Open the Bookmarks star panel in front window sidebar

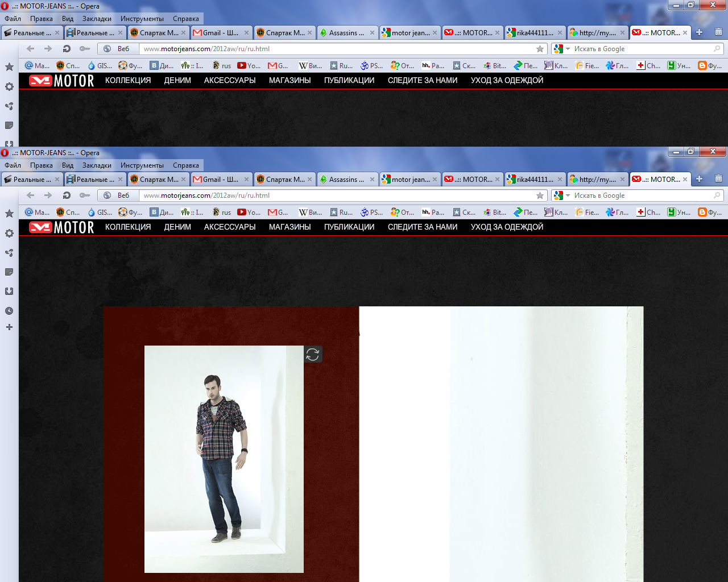click(9, 214)
